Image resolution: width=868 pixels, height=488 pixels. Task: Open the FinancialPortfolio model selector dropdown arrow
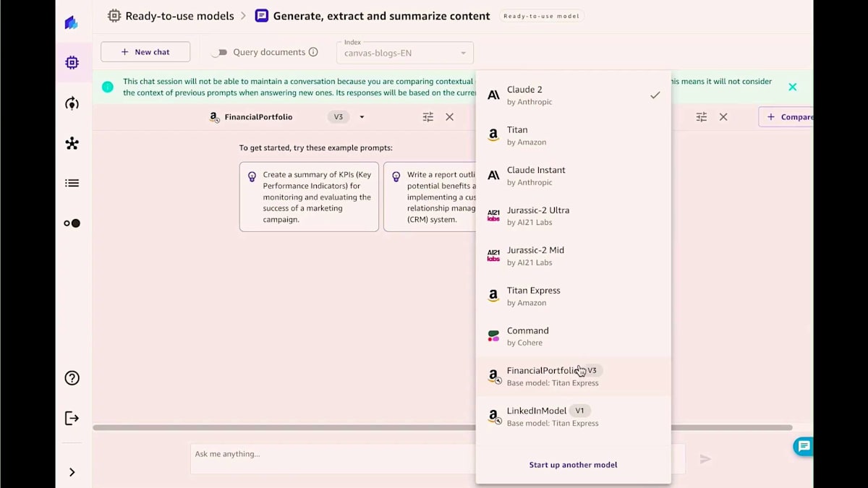362,117
